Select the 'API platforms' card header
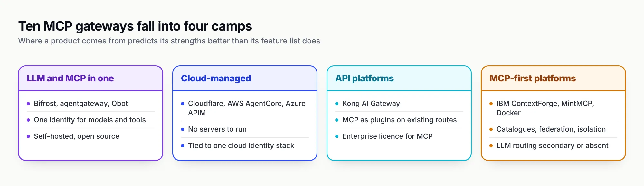The image size is (644, 186). (x=399, y=78)
